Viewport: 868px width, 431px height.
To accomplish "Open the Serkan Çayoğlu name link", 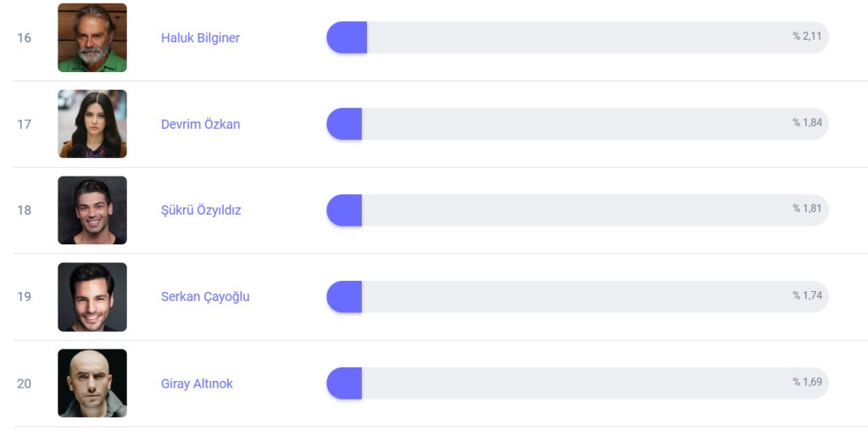I will pos(205,297).
